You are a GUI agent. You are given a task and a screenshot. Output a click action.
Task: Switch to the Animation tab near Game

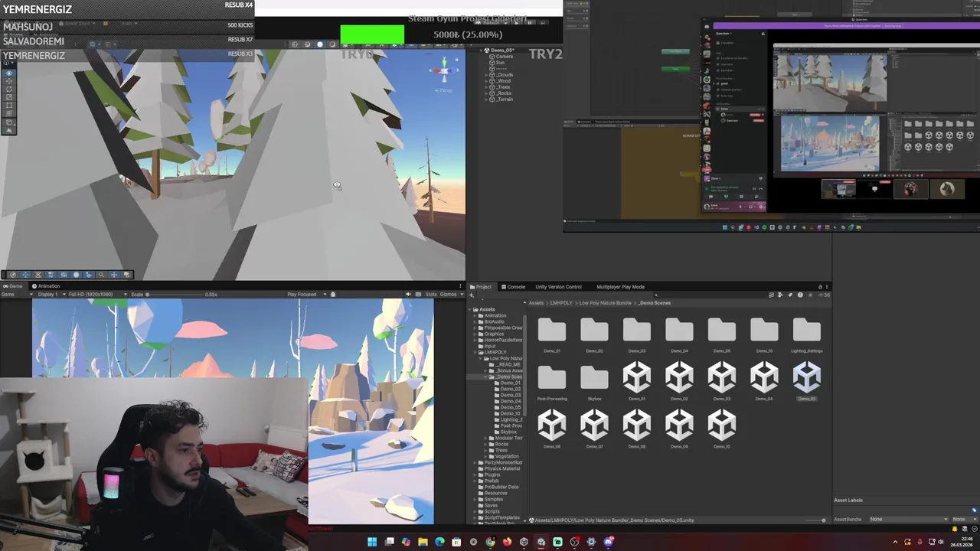[46, 286]
